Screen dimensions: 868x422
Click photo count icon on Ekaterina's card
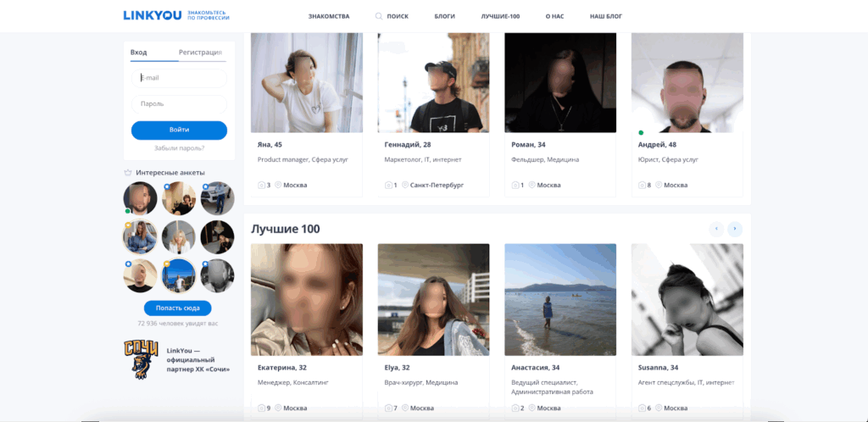click(261, 408)
